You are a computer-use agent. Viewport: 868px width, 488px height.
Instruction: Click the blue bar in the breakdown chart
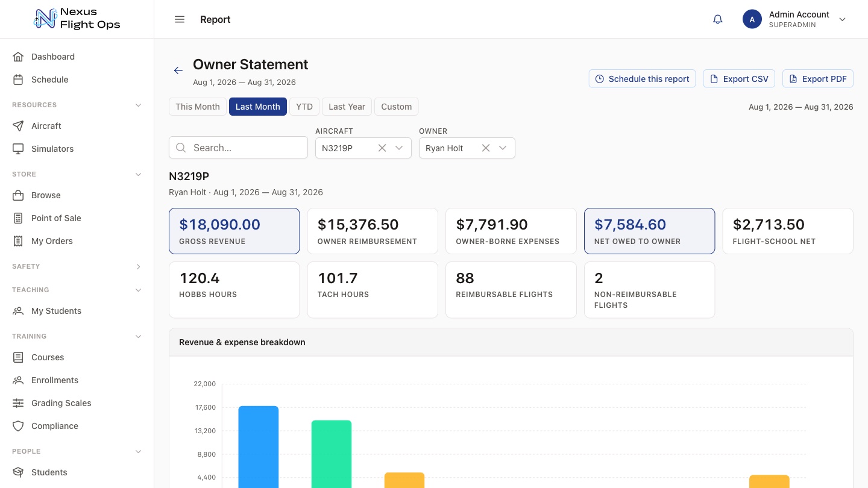[259, 446]
